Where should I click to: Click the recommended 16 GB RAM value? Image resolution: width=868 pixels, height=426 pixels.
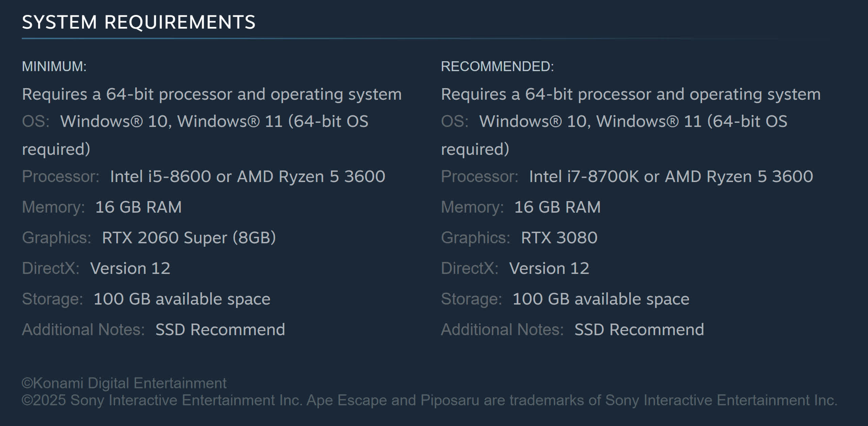[x=557, y=207]
